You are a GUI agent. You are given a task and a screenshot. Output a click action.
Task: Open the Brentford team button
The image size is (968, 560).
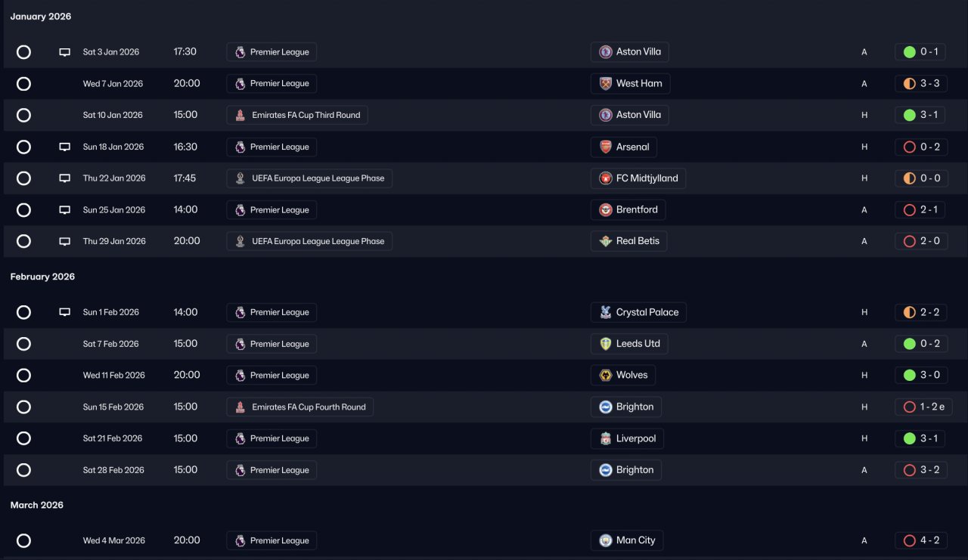[x=628, y=210]
